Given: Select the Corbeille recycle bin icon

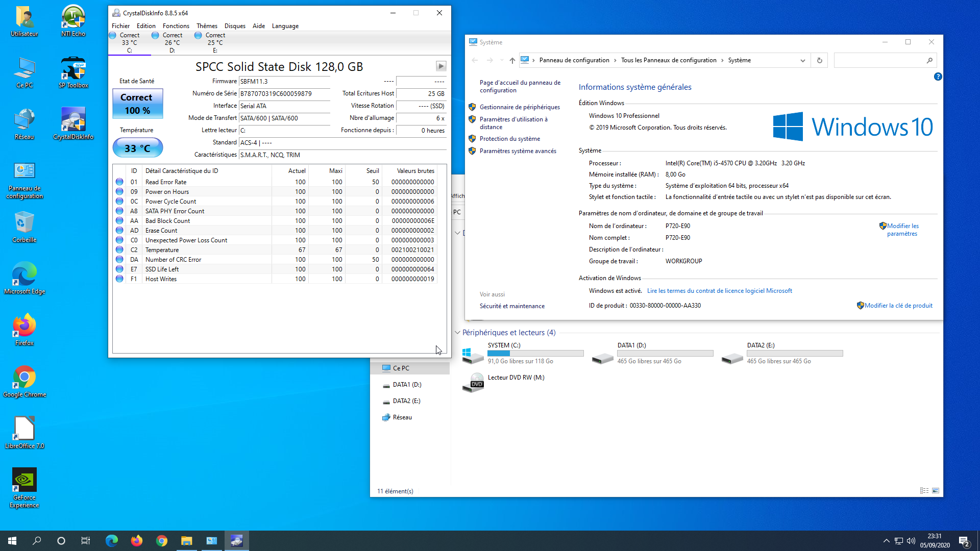Looking at the screenshot, I should (24, 227).
